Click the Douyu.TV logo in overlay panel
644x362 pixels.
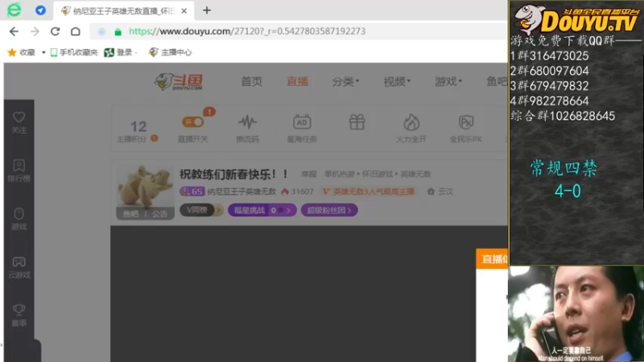pos(576,19)
